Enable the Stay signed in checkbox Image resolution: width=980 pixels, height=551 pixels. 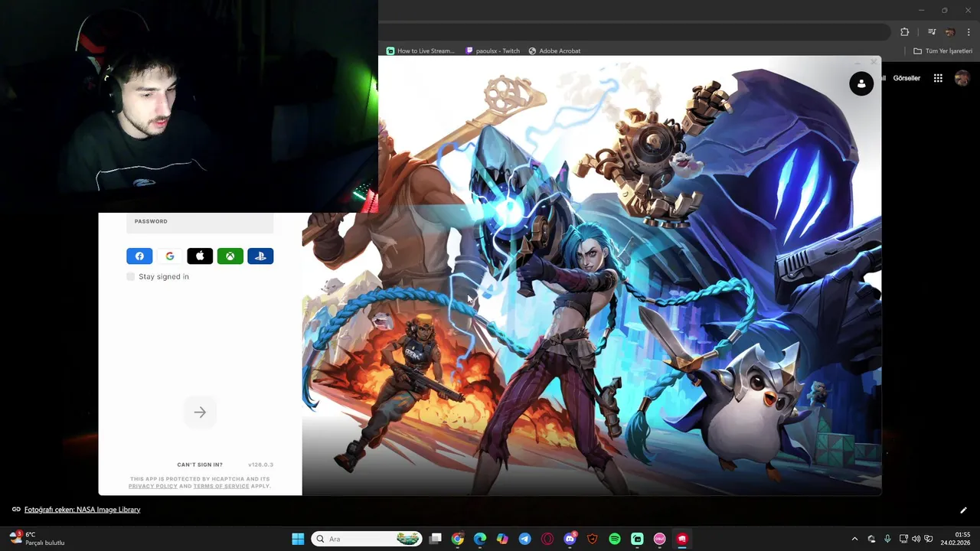pos(131,276)
